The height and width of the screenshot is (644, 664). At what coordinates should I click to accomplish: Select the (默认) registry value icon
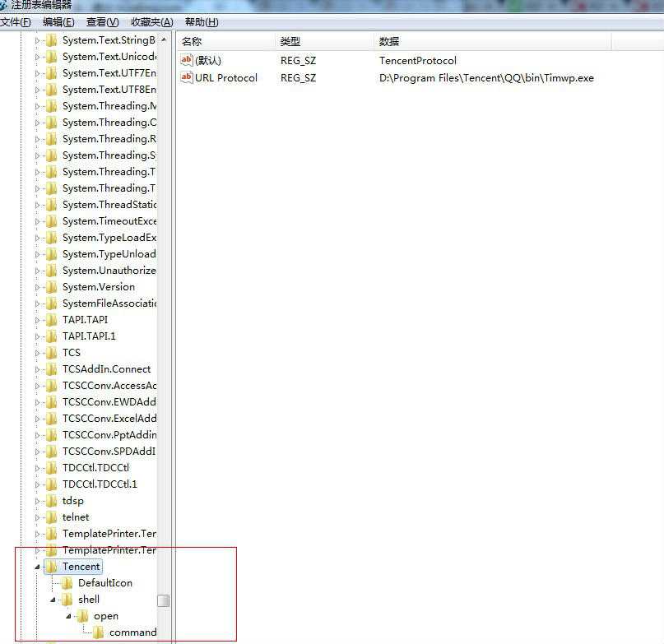186,60
